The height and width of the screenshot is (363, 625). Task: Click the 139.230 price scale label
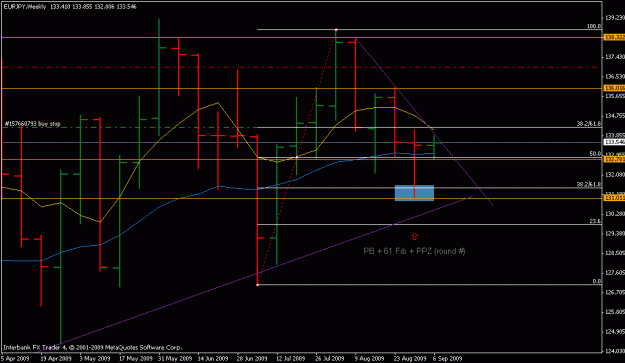click(x=615, y=18)
